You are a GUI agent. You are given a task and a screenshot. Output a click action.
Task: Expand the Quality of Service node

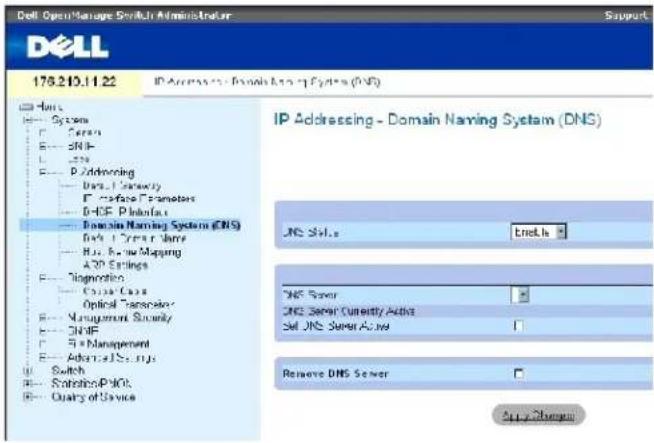pyautogui.click(x=28, y=397)
